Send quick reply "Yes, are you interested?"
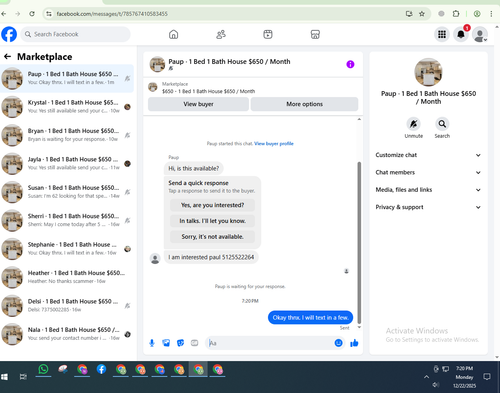Viewport: 500px width, 393px height. (212, 205)
